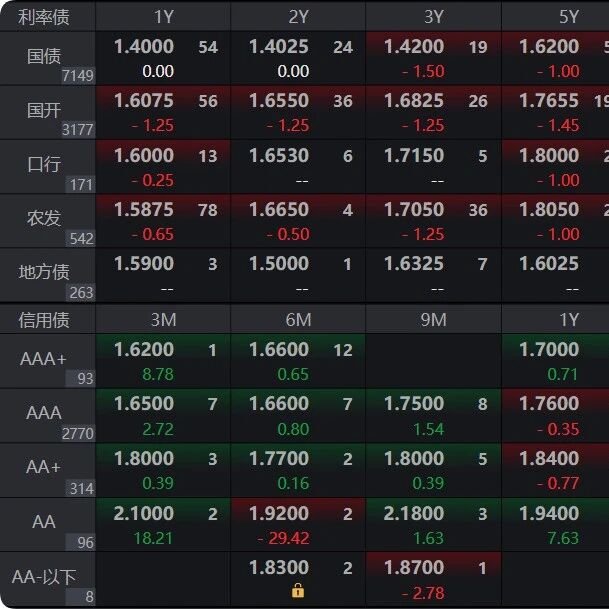
Task: Select the 国开 row label
Action: (44, 110)
